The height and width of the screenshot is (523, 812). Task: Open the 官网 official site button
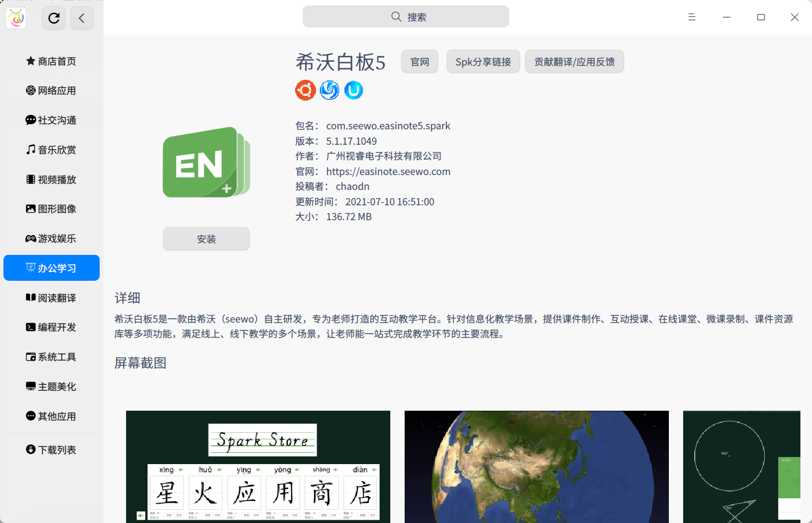(420, 62)
